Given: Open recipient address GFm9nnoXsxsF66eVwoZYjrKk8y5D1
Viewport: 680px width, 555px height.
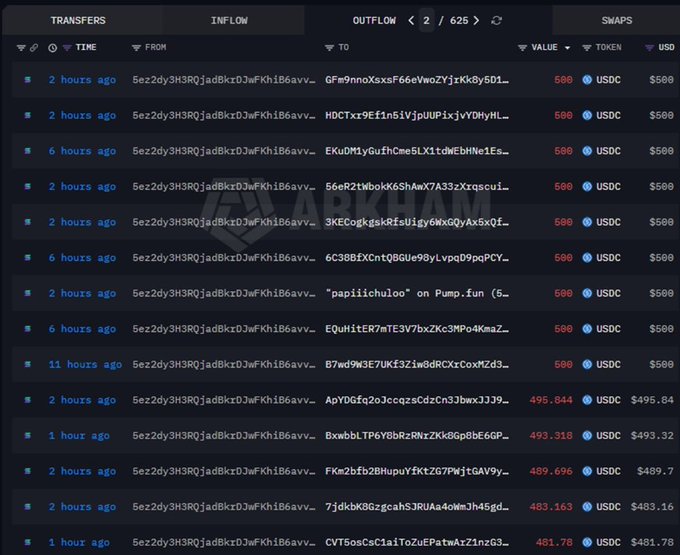Looking at the screenshot, I should click(x=417, y=80).
